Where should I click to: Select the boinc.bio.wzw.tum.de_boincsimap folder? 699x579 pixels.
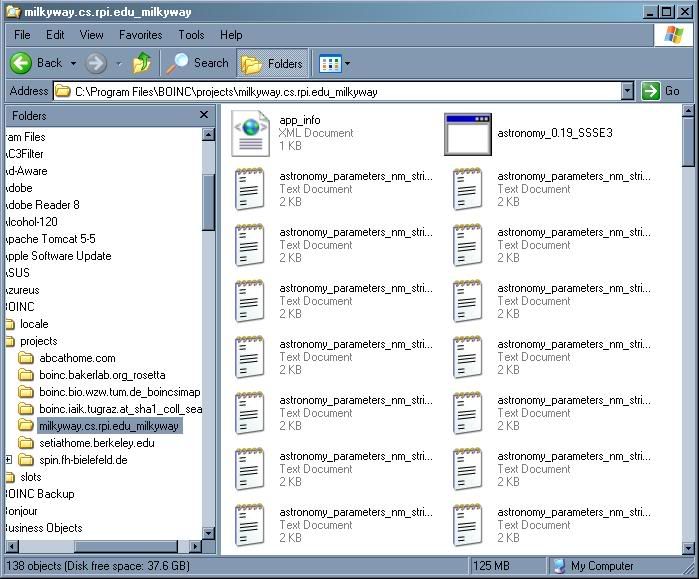tap(119, 392)
